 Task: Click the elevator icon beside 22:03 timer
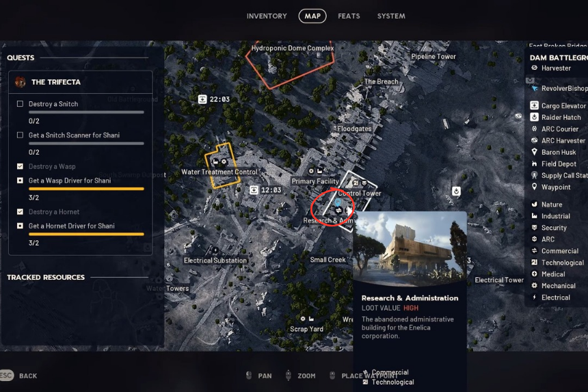tap(202, 99)
